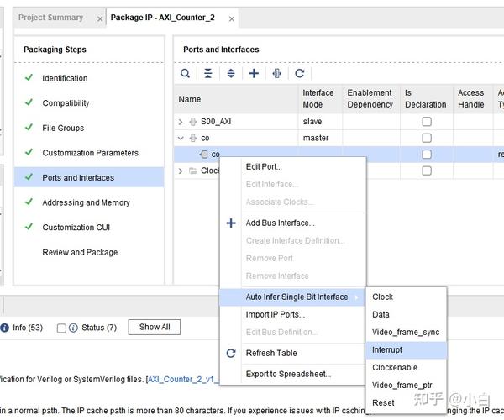
Task: Close the Project Summary tab
Action: (100, 18)
